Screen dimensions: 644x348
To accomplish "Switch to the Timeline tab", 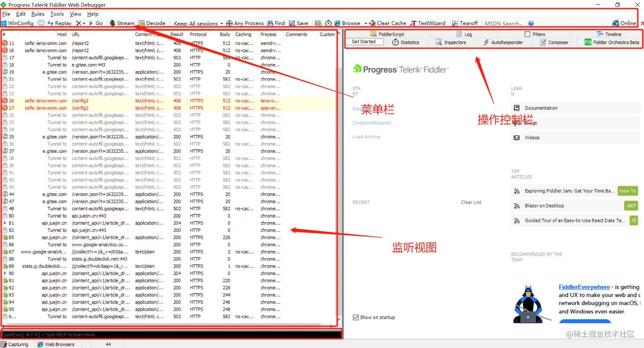I will coord(609,34).
